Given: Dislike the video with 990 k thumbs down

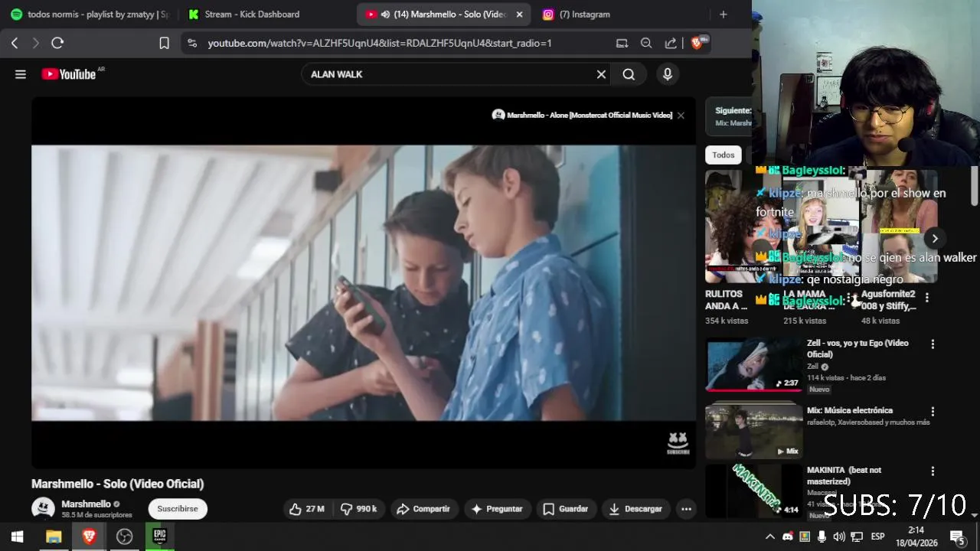Looking at the screenshot, I should [358, 509].
